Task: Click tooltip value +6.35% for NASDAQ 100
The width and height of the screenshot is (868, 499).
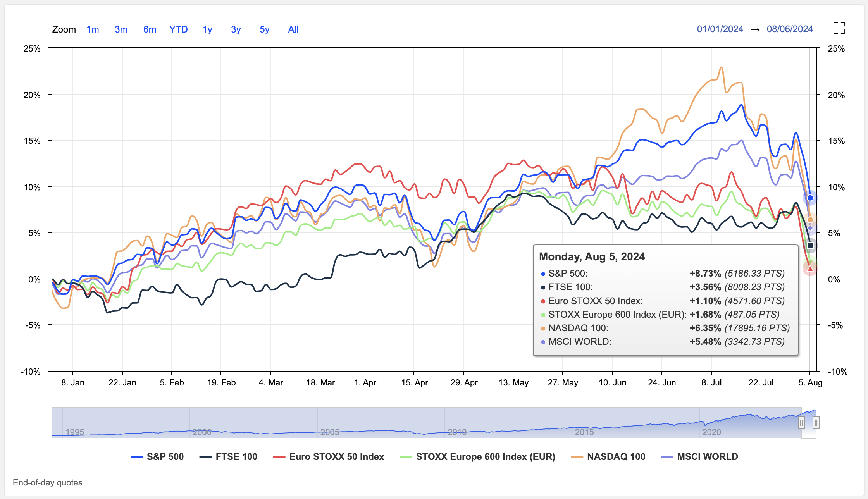Action: point(705,328)
